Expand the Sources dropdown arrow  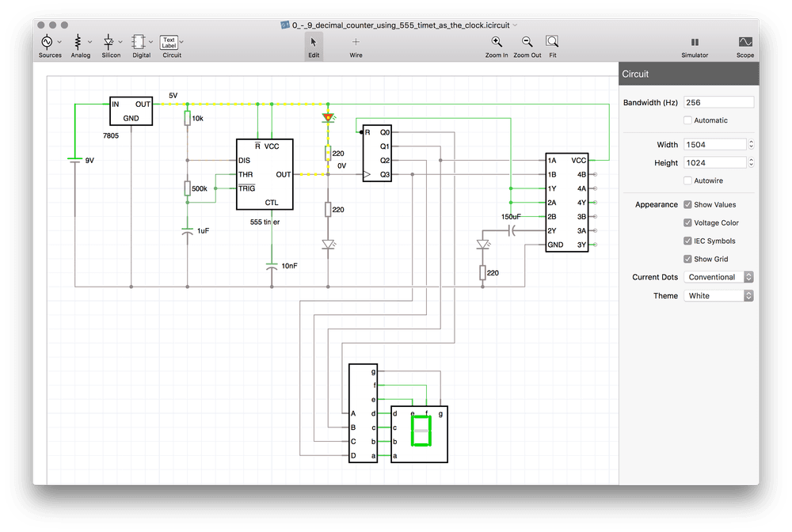tap(59, 42)
